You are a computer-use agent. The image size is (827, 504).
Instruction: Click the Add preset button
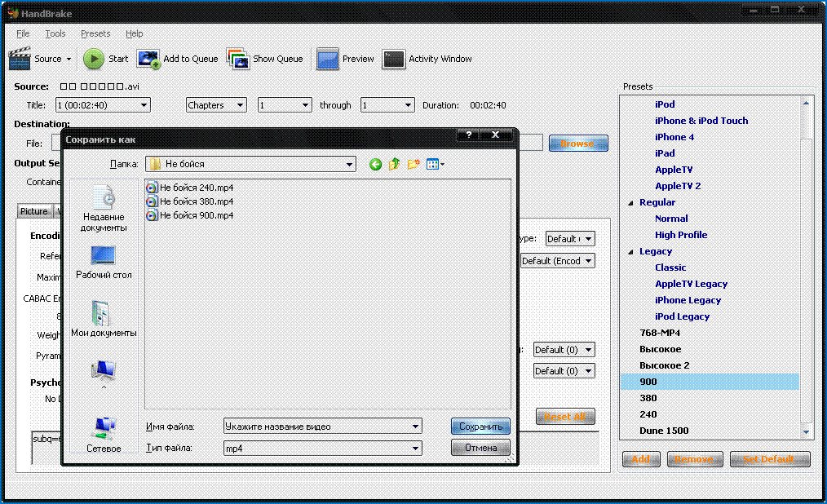(x=641, y=459)
